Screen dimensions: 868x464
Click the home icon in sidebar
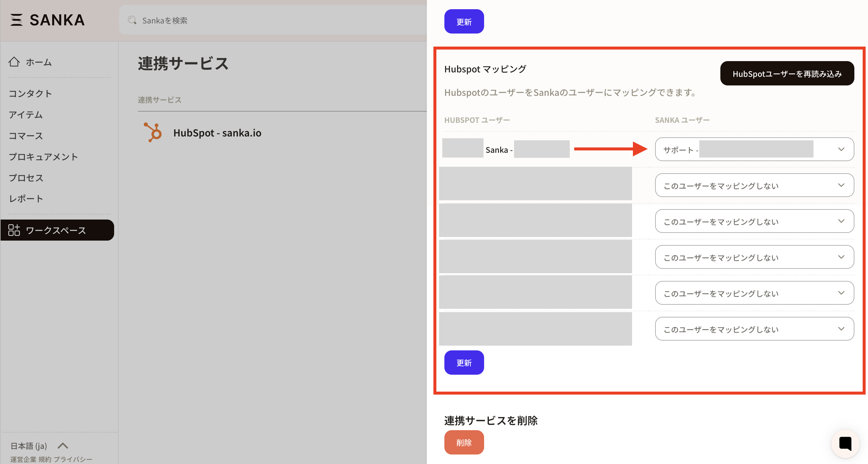pos(14,62)
